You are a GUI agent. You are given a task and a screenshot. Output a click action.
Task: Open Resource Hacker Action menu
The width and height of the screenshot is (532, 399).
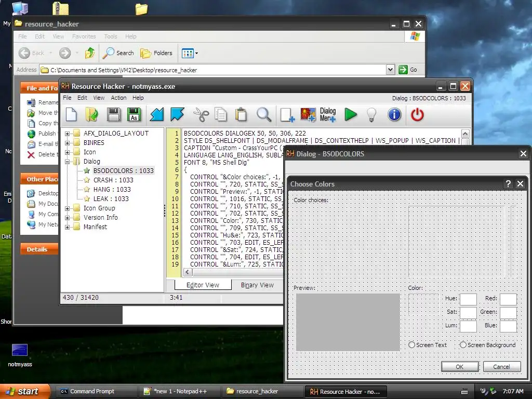[x=118, y=98]
